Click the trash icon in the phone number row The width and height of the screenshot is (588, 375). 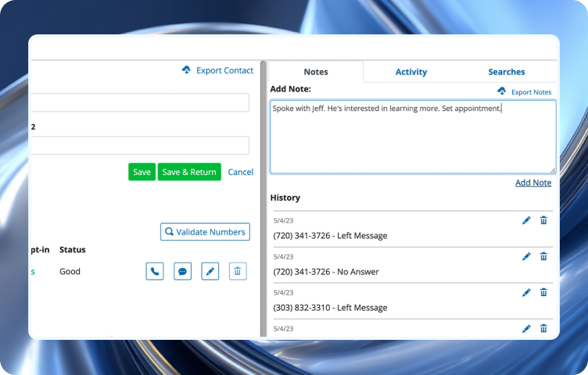pos(238,272)
